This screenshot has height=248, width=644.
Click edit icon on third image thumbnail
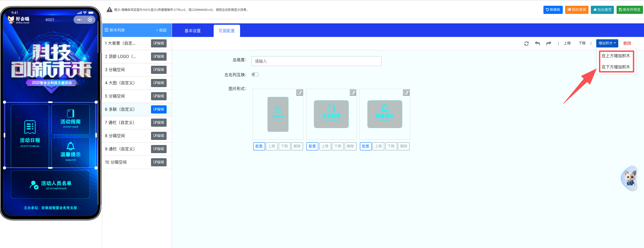(x=406, y=92)
